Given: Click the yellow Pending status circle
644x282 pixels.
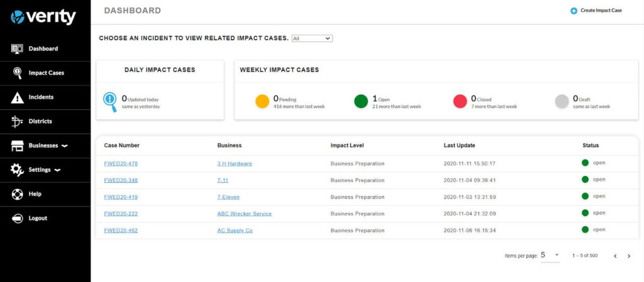Looking at the screenshot, I should pyautogui.click(x=262, y=102).
